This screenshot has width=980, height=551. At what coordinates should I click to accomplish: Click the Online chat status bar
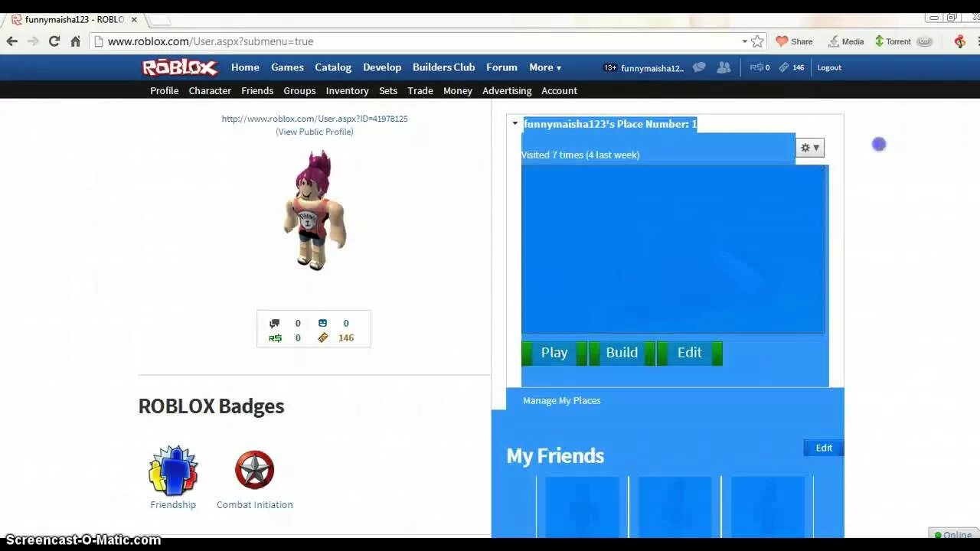(x=954, y=534)
